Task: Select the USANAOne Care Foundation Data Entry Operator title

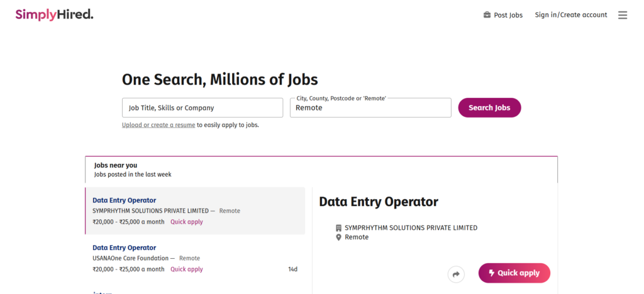Action: [x=124, y=248]
